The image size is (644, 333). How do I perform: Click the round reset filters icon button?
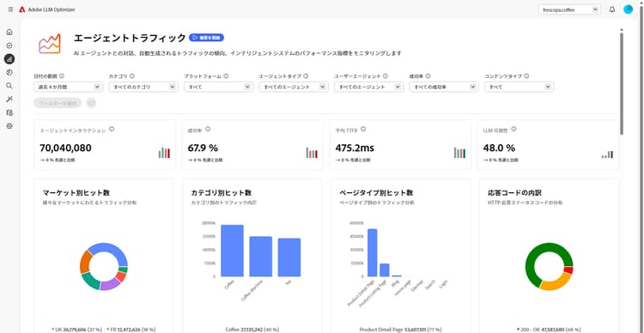tap(91, 103)
